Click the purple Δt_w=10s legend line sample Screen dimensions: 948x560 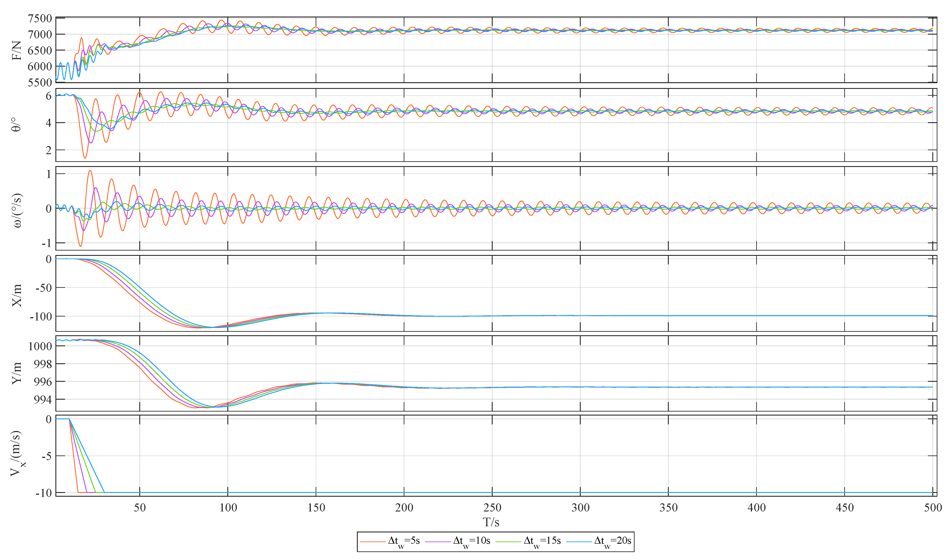click(438, 542)
